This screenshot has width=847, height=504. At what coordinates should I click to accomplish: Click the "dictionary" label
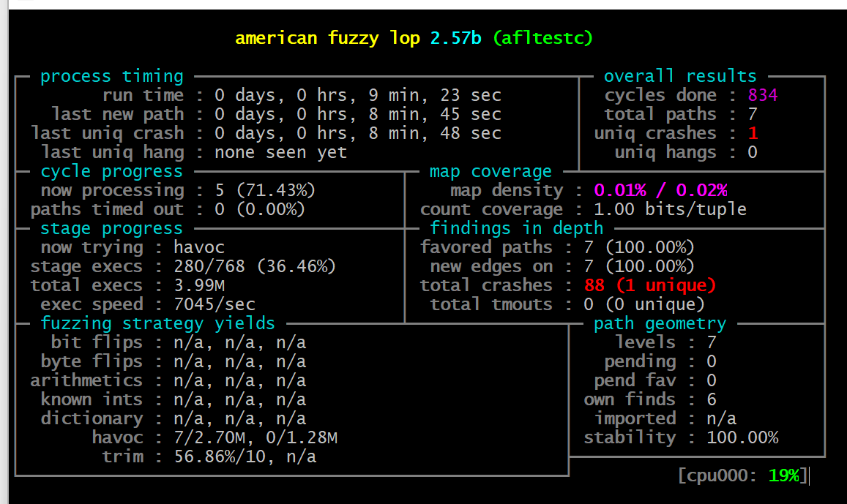tap(92, 418)
